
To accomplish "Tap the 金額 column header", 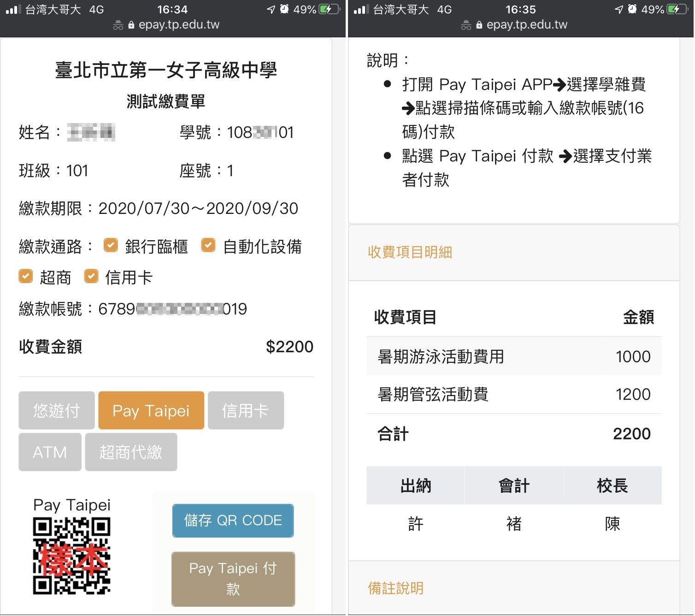I will point(638,317).
